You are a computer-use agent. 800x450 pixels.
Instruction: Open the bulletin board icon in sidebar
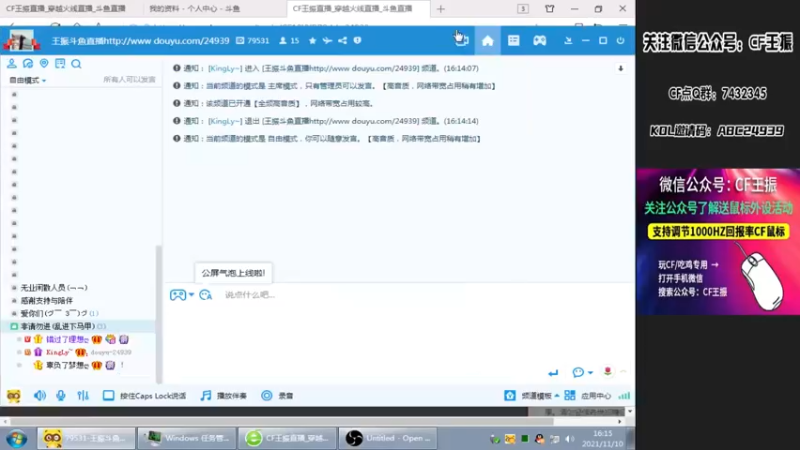(60, 64)
